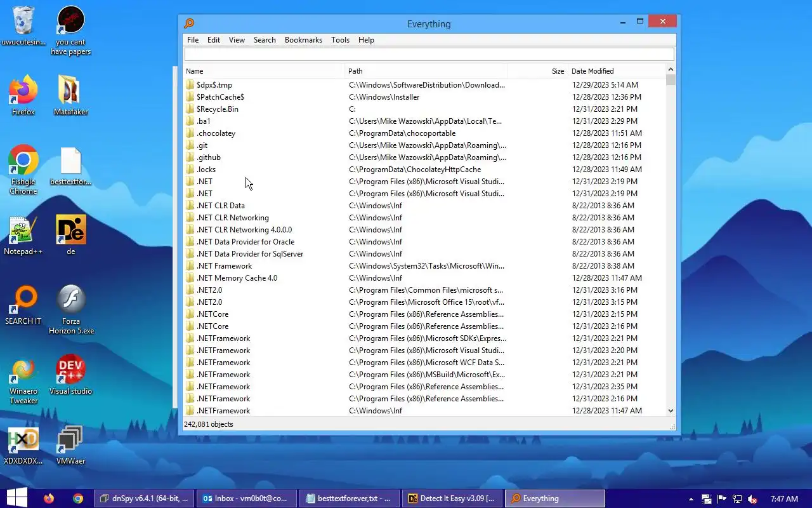The height and width of the screenshot is (508, 812).
Task: Select the .git folder entry
Action: (x=202, y=145)
